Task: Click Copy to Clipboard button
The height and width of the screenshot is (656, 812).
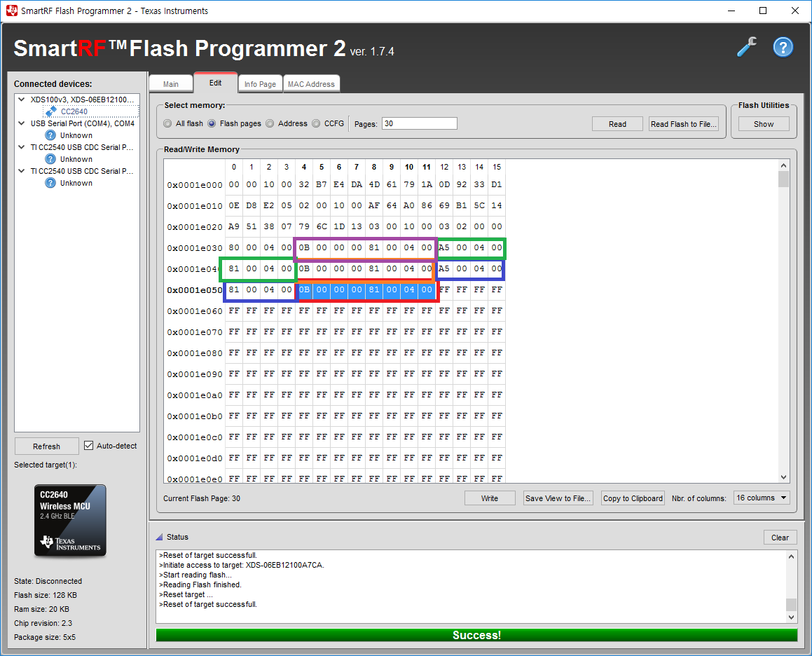Action: (633, 498)
